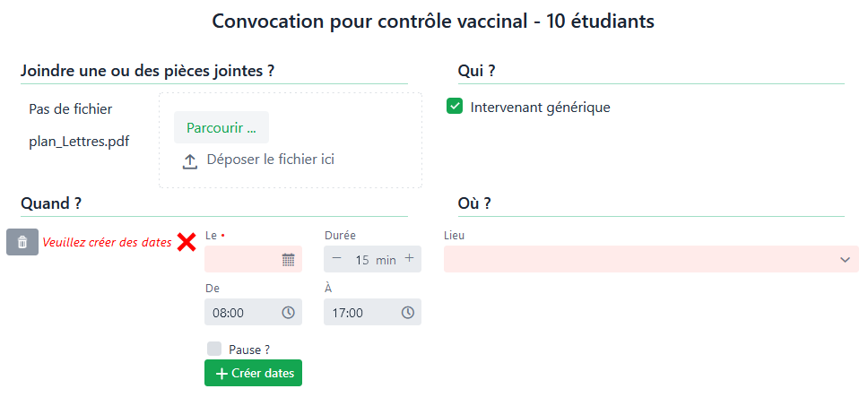
Task: Select plan_Lettres.pdf file entry
Action: coord(79,142)
